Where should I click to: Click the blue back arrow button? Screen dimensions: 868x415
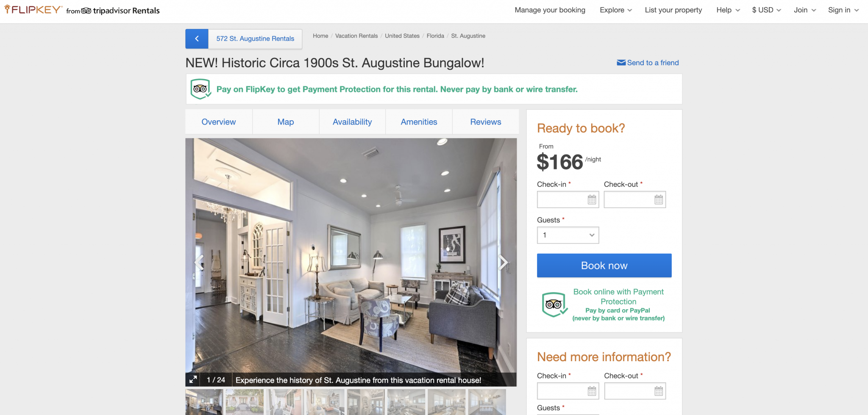point(197,39)
